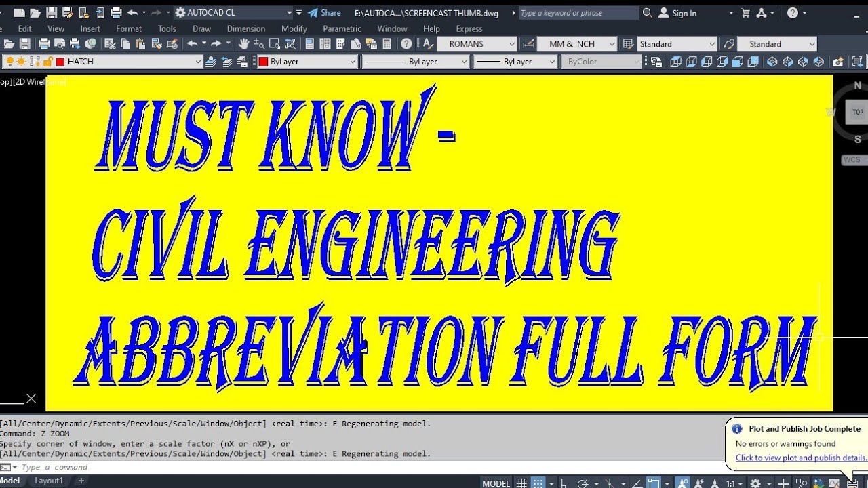The image size is (868, 488).
Task: Toggle Ortho mode in status bar
Action: coord(564,483)
